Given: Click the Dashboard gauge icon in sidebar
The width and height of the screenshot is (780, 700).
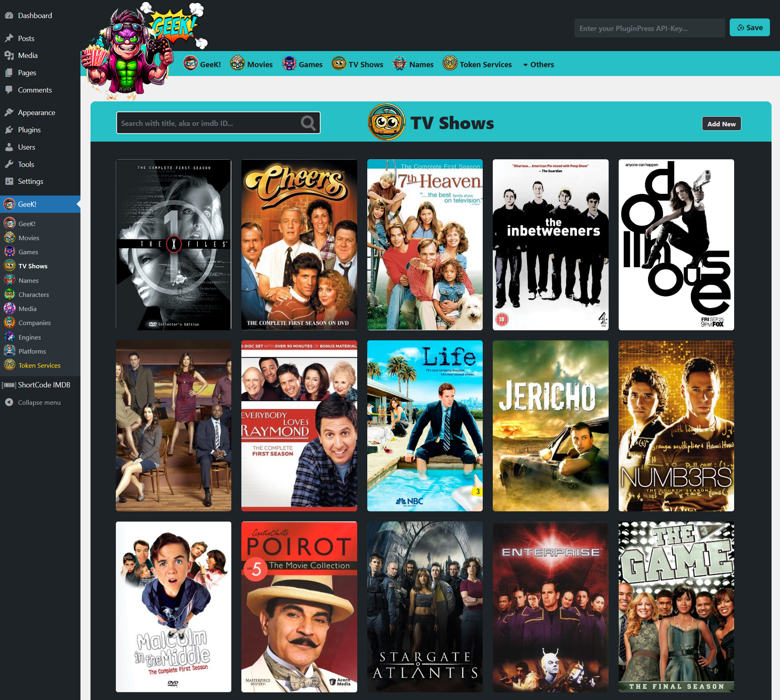Looking at the screenshot, I should coord(9,16).
